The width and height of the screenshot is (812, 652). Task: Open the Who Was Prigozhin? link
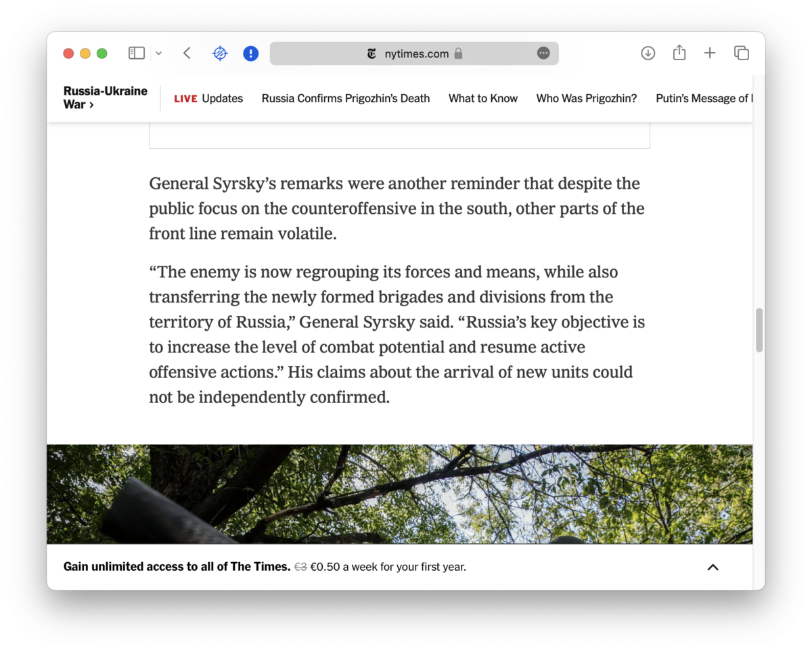point(587,99)
